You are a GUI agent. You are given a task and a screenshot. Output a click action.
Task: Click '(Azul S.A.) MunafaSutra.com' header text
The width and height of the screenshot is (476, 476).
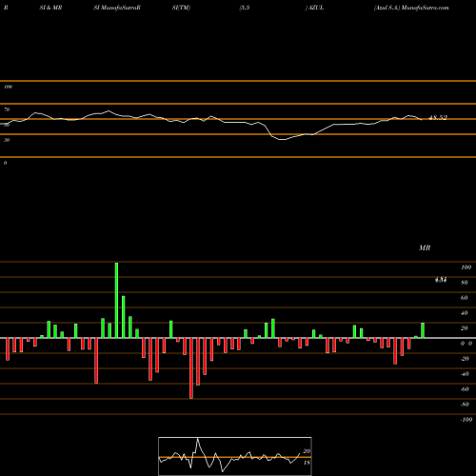(411, 8)
